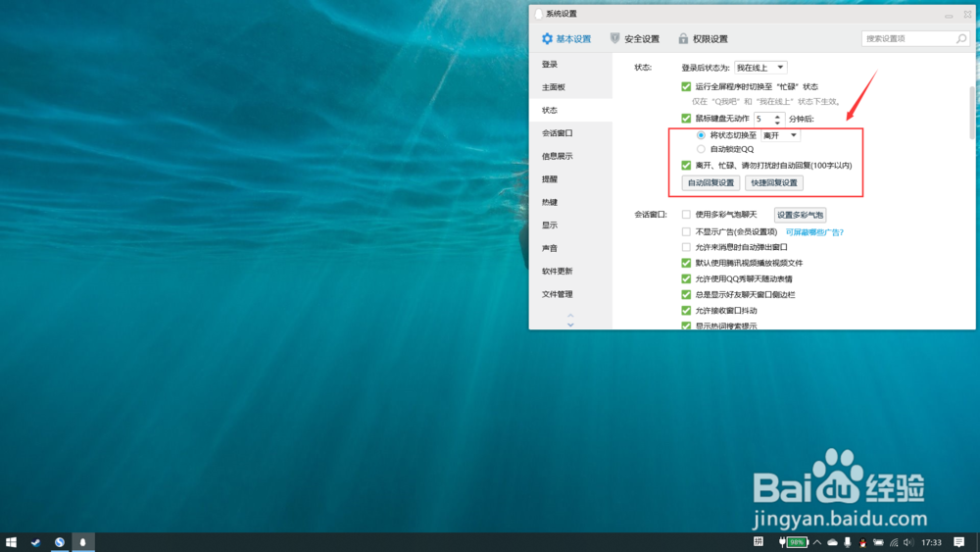Screen dimensions: 980x552
Task: Toggle 允许使用QQ秀聊天随动表情 checkbox
Action: click(686, 278)
